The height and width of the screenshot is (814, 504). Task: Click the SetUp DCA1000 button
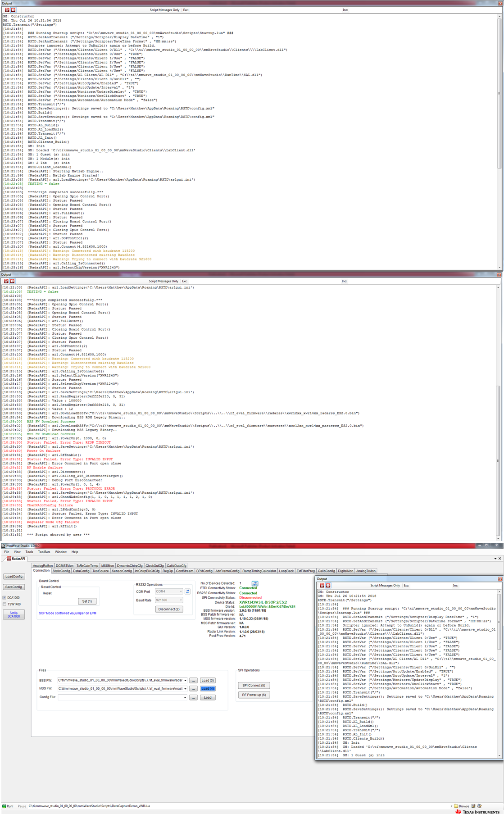tap(14, 614)
